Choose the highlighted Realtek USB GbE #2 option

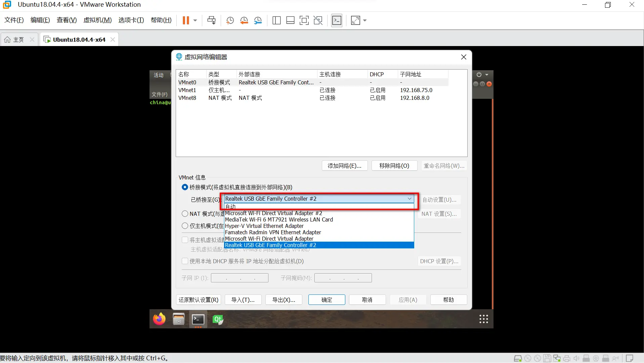319,245
